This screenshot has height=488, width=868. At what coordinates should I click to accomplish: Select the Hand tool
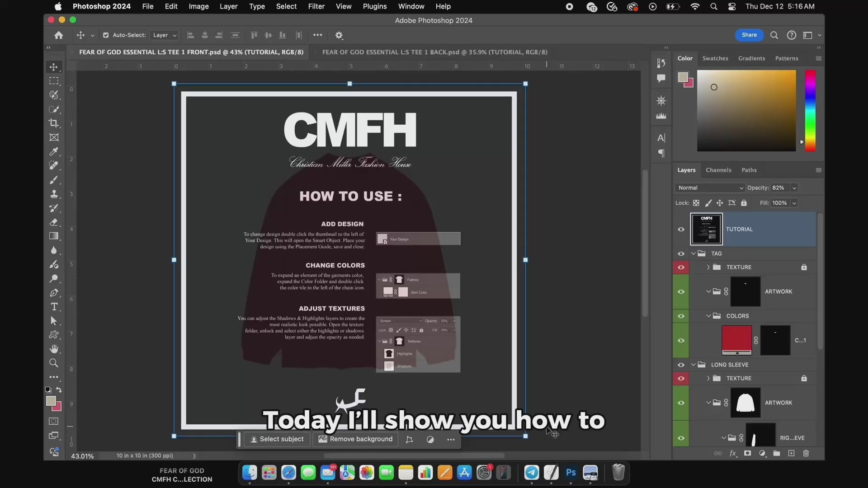pyautogui.click(x=54, y=349)
